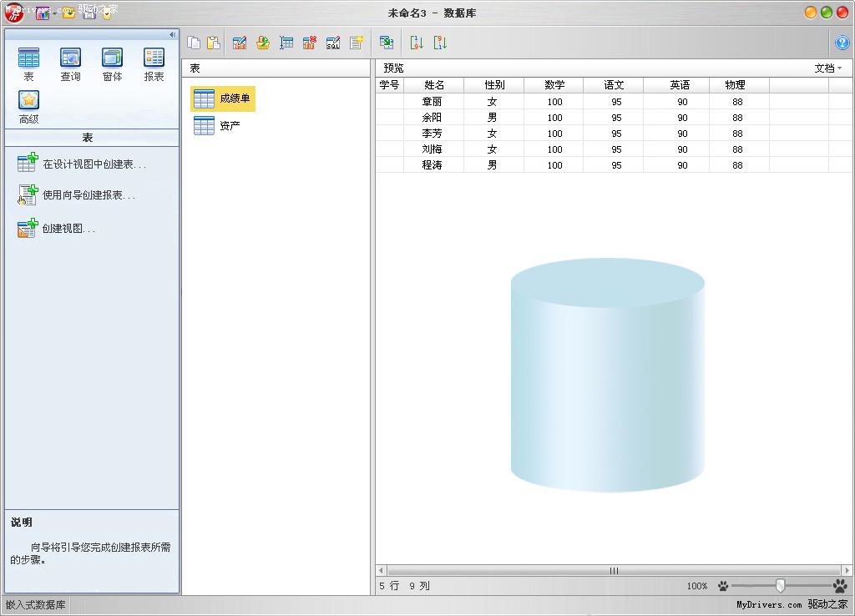Click the paste icon in toolbar
Screen dimensions: 855x616
[214, 43]
